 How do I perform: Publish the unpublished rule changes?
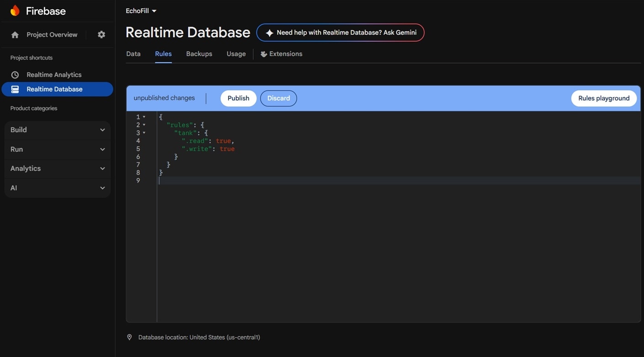238,98
